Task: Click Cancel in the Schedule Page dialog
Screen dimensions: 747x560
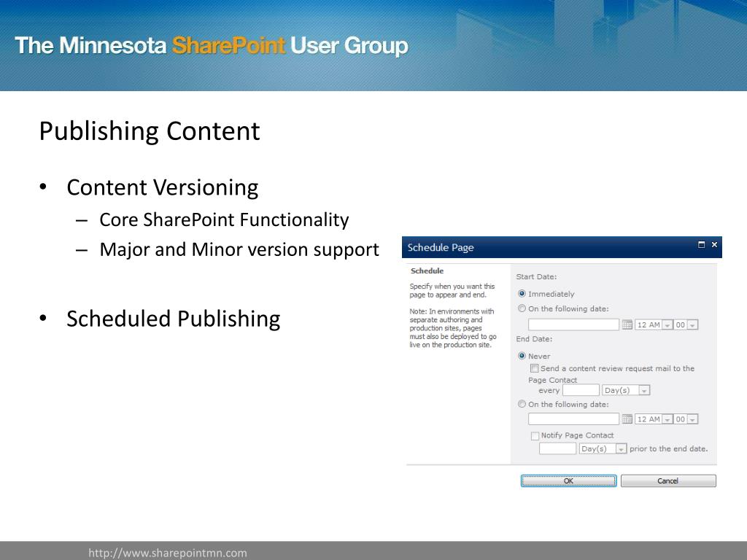Action: coord(668,481)
